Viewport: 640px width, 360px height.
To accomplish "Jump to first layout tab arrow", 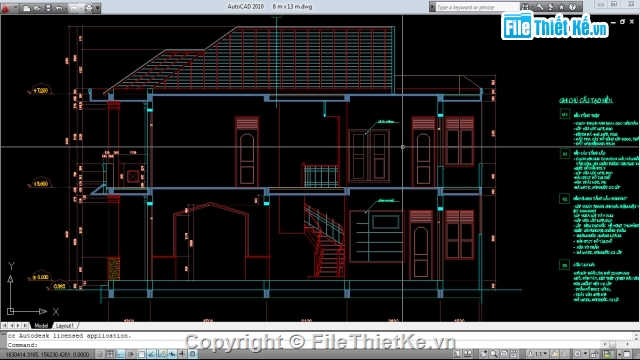I will [4, 326].
